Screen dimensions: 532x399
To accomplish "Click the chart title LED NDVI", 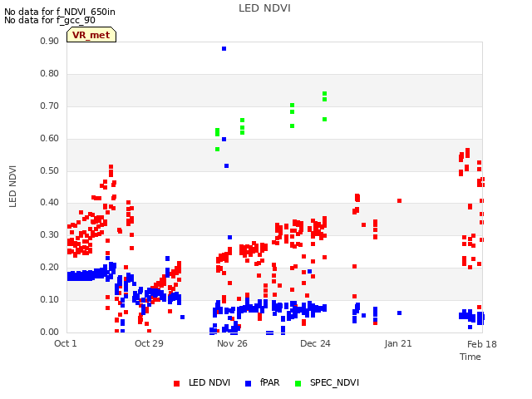I will (264, 8).
